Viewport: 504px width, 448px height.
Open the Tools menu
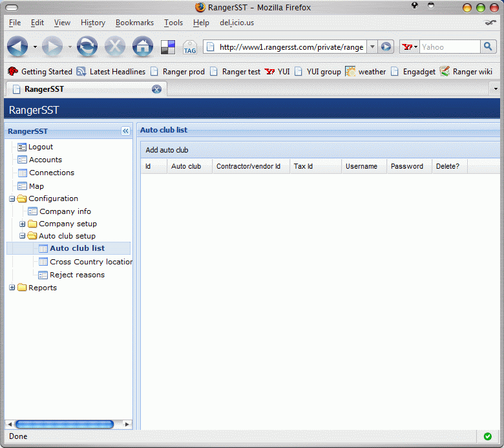pos(173,23)
